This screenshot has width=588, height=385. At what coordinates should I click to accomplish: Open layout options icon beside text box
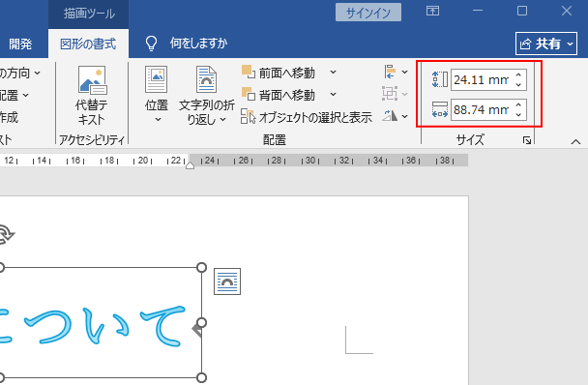click(x=227, y=281)
